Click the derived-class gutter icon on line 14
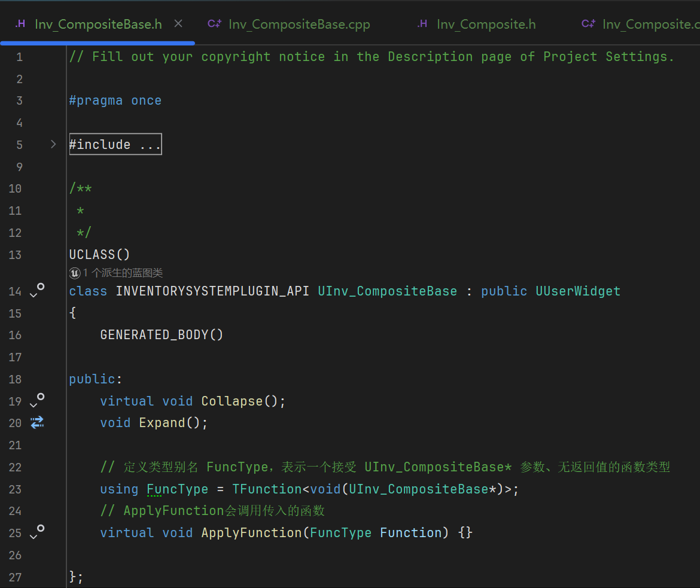The height and width of the screenshot is (588, 700). pos(37,290)
